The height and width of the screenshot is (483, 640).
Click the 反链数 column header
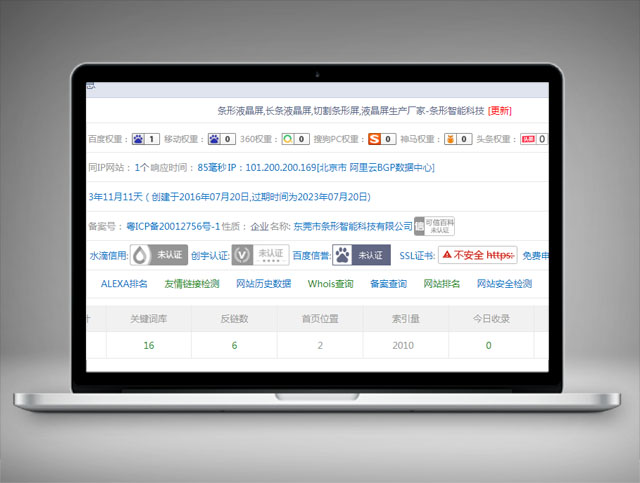[x=234, y=319]
